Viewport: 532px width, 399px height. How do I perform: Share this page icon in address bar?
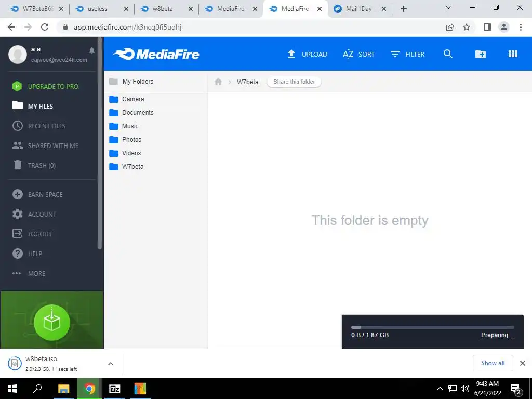coord(450,27)
